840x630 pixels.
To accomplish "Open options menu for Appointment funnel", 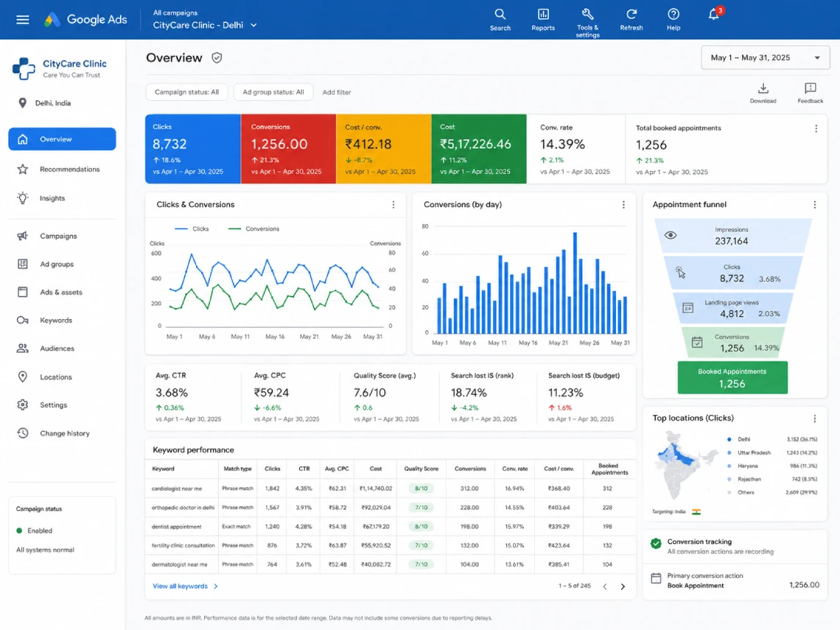I will point(814,205).
